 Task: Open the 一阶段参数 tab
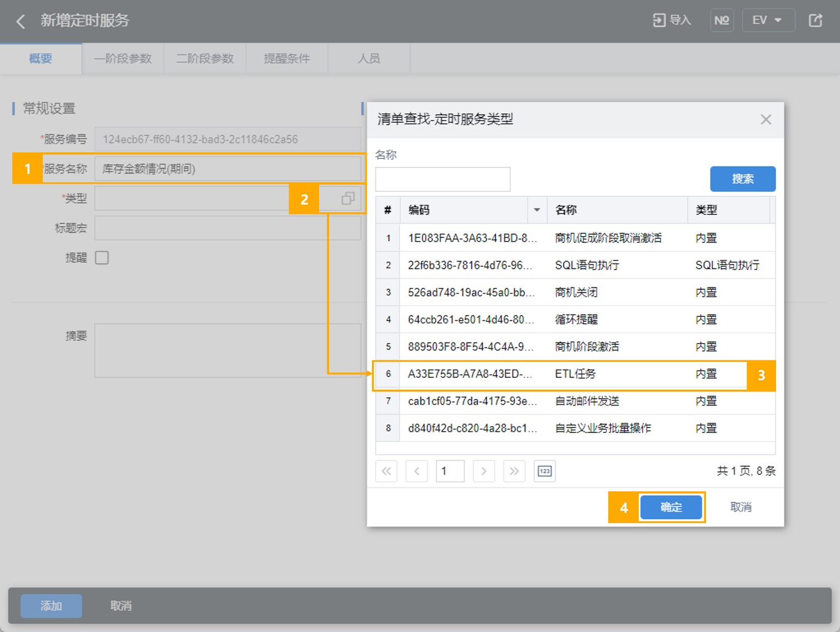[123, 58]
